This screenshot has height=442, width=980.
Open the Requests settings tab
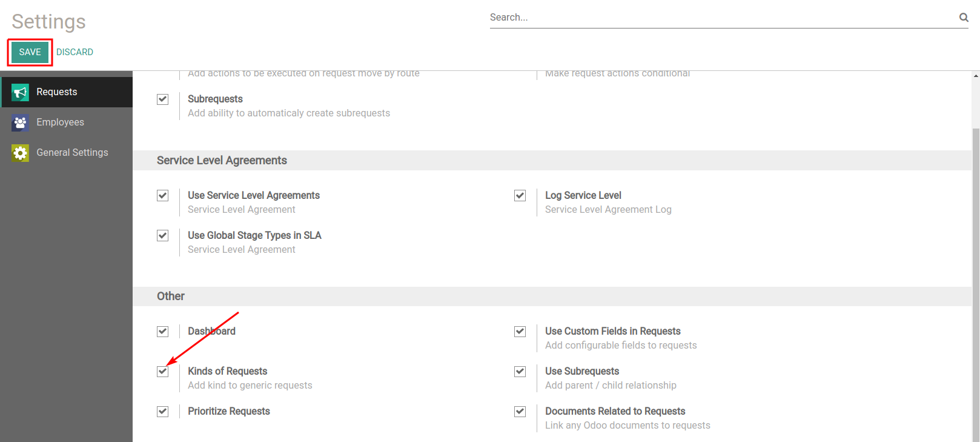coord(67,92)
